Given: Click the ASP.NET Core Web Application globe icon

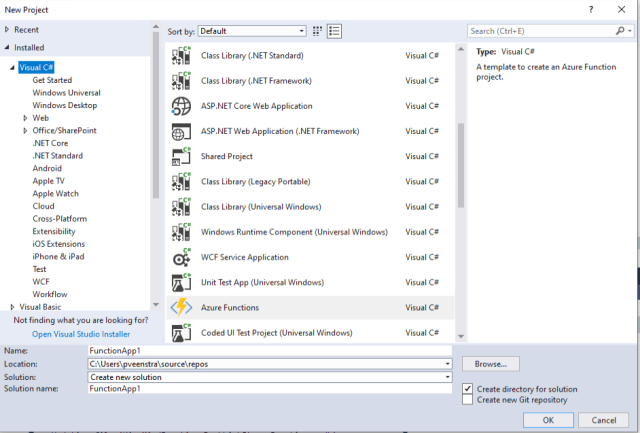Looking at the screenshot, I should (x=181, y=106).
